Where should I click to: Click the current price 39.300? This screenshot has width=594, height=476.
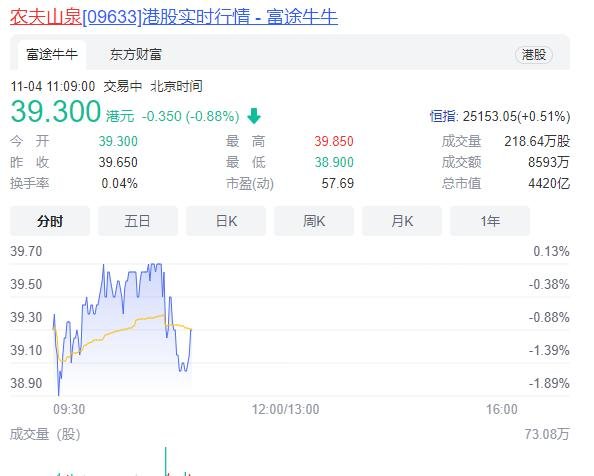pos(56,112)
